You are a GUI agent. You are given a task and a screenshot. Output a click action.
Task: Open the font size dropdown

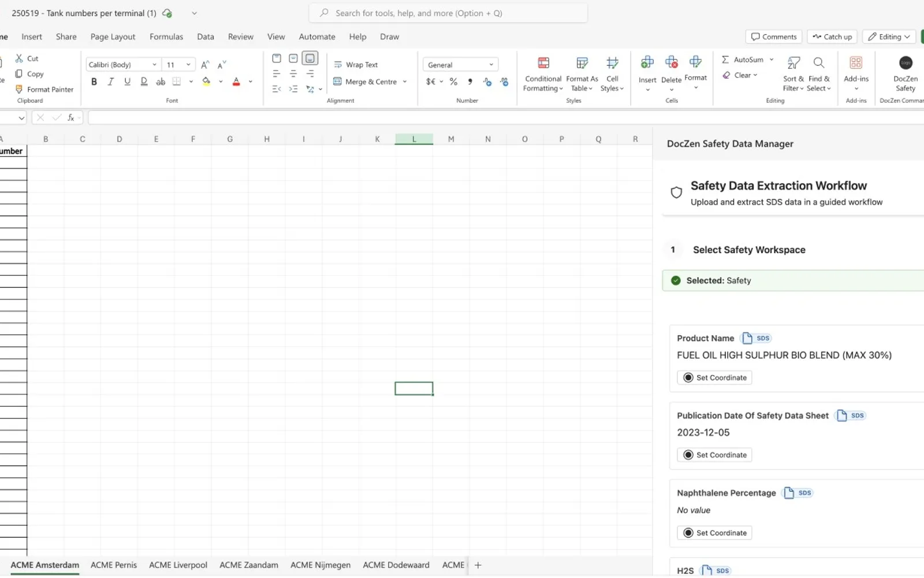click(x=188, y=65)
